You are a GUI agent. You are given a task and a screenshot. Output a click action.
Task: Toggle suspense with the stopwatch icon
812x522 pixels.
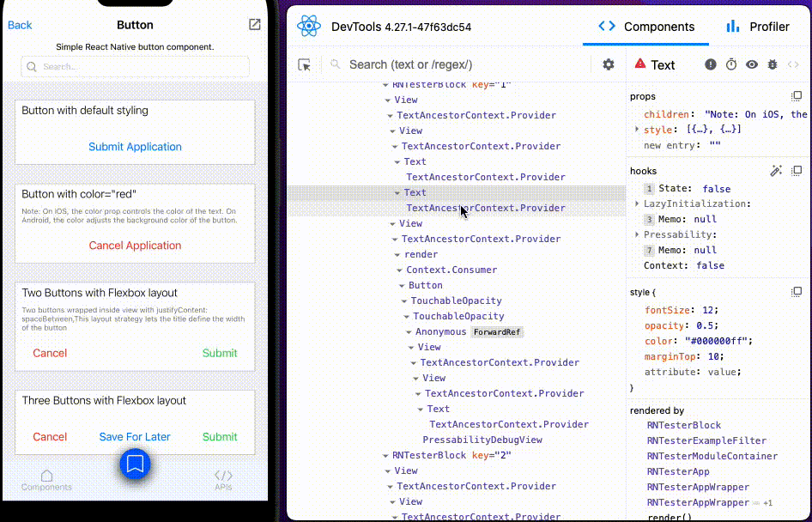point(731,64)
